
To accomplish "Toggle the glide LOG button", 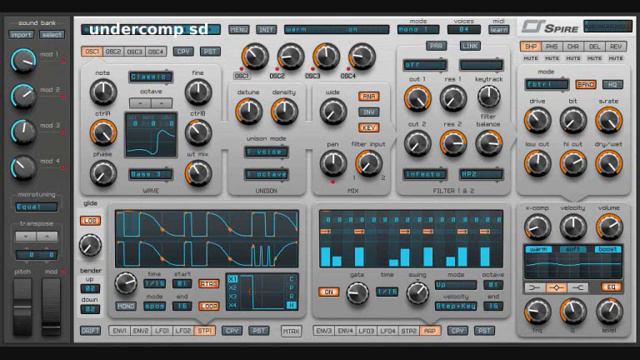I will 90,221.
